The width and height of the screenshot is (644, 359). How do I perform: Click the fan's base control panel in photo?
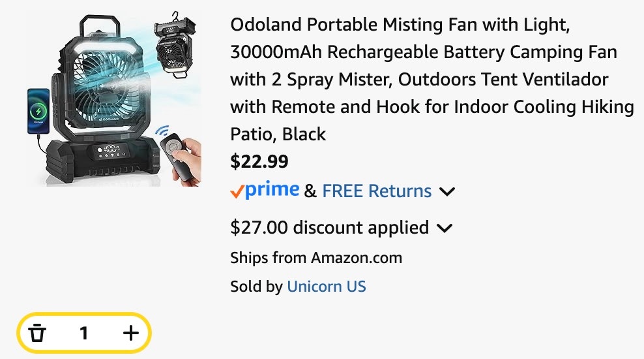110,152
